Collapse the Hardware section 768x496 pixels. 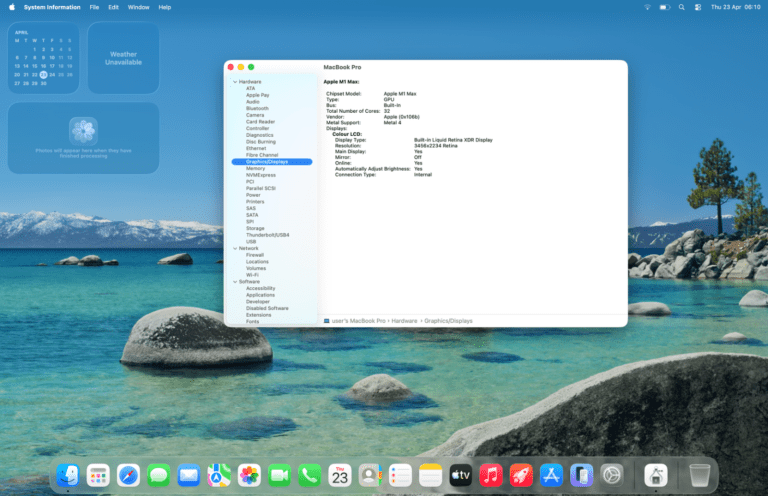tap(234, 81)
